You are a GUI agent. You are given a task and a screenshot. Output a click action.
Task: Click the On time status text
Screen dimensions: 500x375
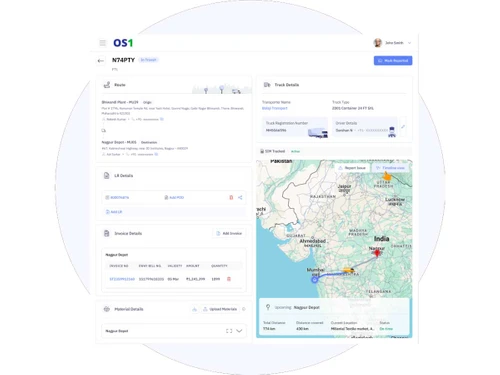pos(386,329)
